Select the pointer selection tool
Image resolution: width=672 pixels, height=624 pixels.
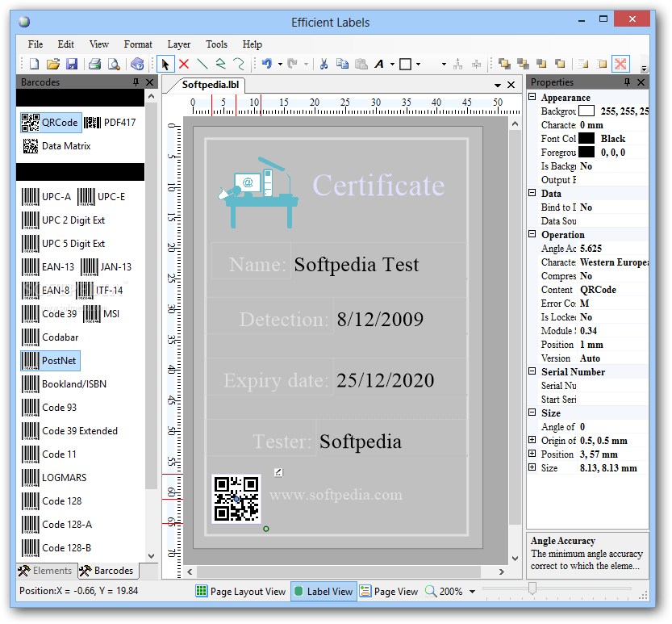coord(165,64)
